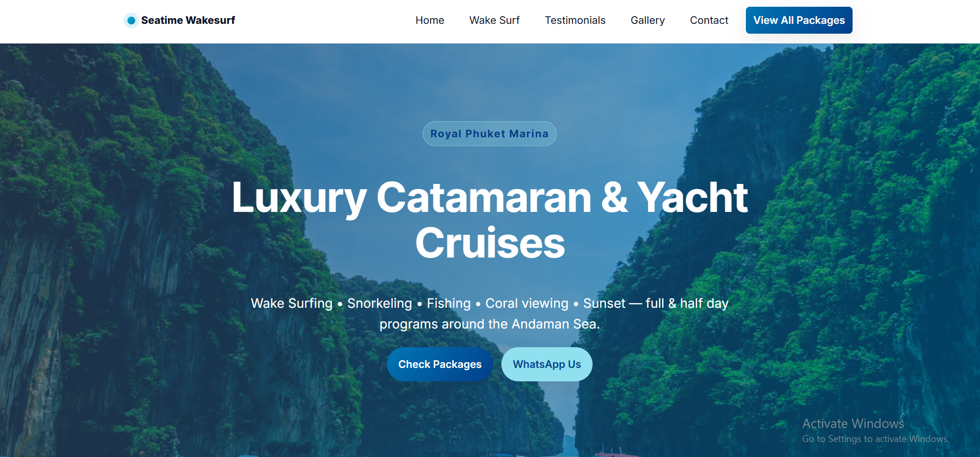The image size is (980, 457).
Task: Click the WhatsApp Us button
Action: [x=547, y=364]
